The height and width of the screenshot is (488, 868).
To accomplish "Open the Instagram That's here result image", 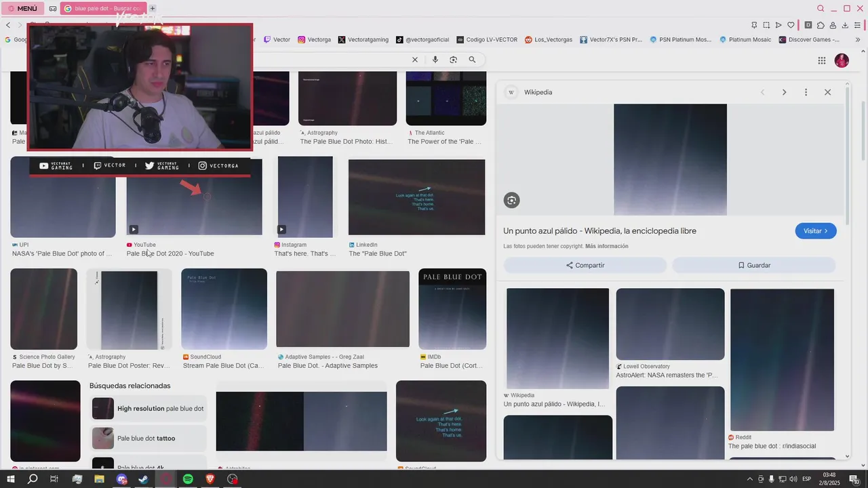I will click(305, 197).
